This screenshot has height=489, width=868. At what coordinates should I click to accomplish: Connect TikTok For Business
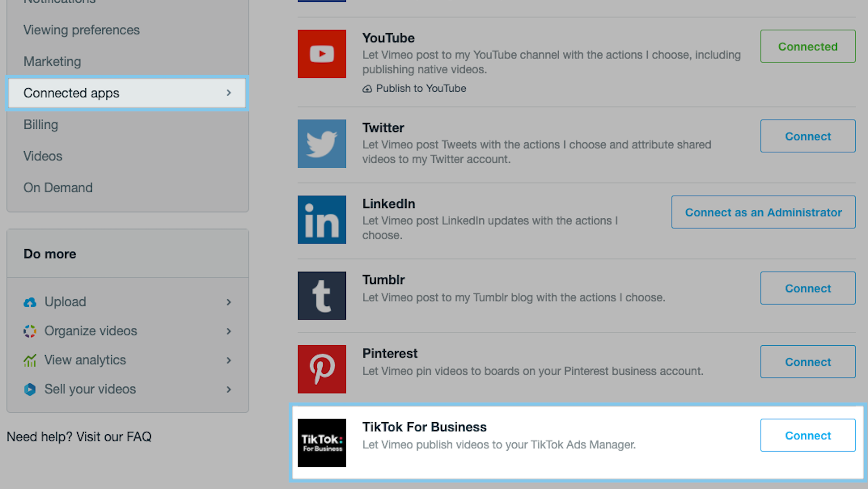pyautogui.click(x=808, y=435)
